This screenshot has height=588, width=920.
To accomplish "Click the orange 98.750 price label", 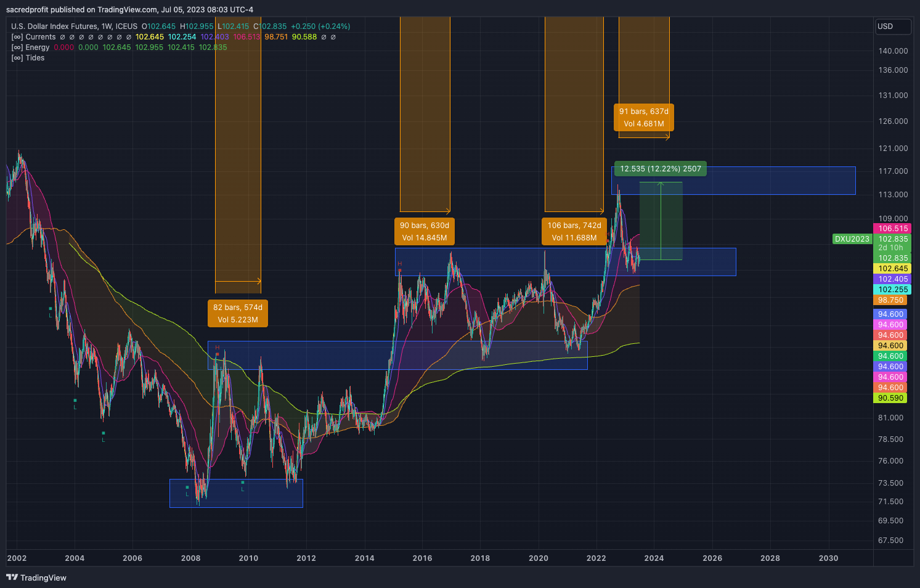I will [x=891, y=300].
